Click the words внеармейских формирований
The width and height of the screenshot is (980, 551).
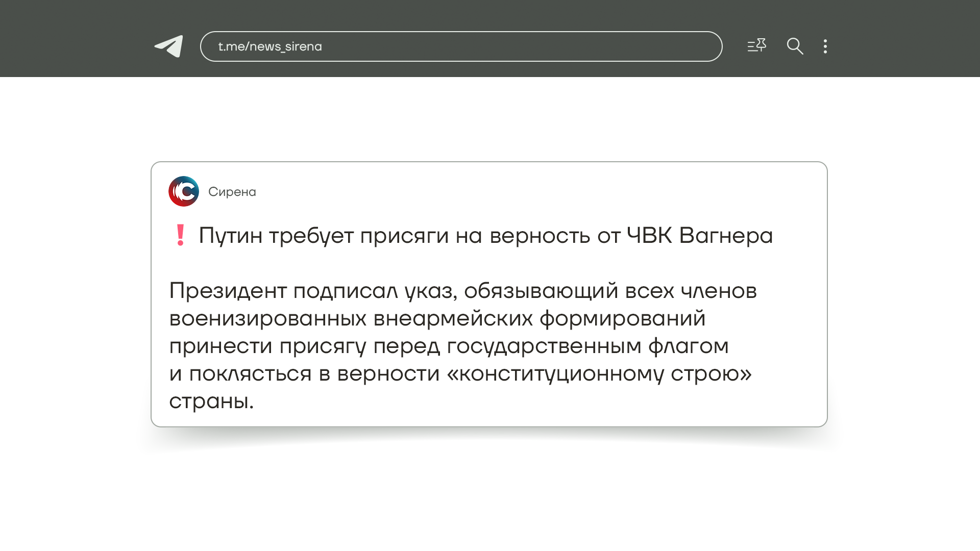[539, 318]
